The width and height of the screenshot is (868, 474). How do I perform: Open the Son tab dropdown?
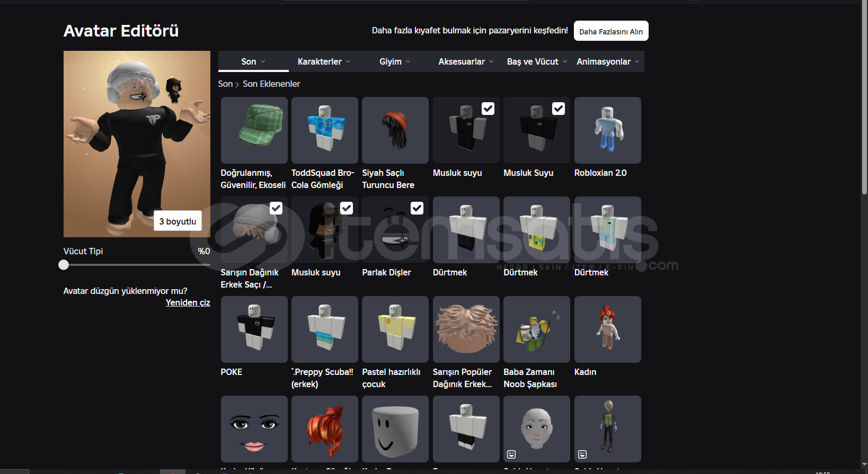253,61
